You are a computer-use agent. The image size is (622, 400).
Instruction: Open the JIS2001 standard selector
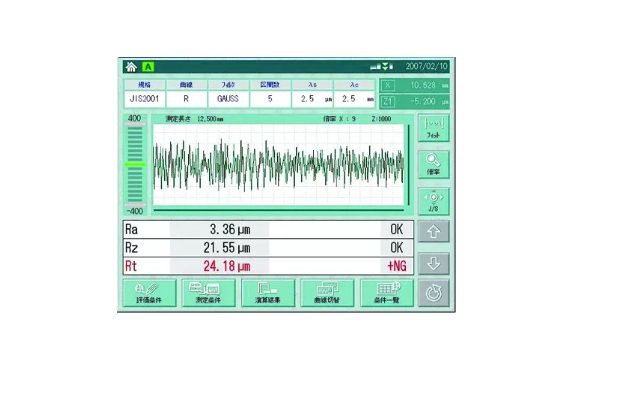point(144,99)
